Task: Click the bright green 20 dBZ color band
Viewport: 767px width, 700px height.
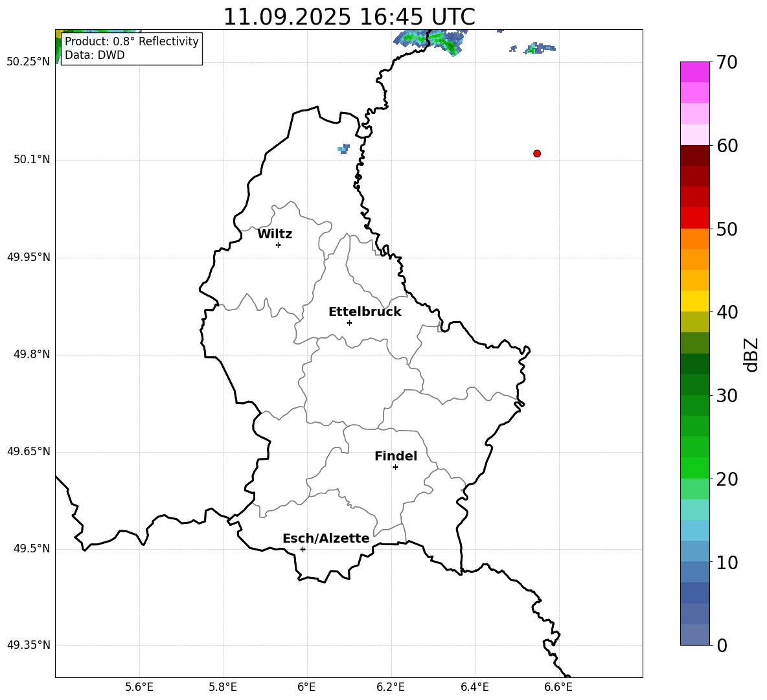Action: 695,468
